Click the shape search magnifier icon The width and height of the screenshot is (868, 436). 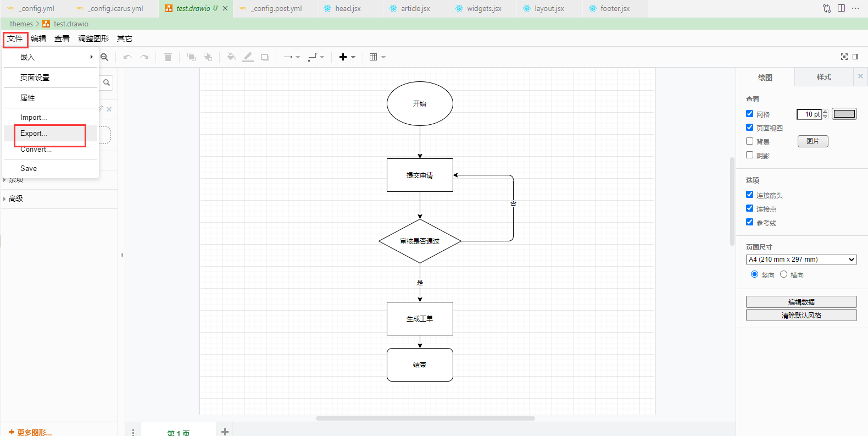(x=107, y=82)
